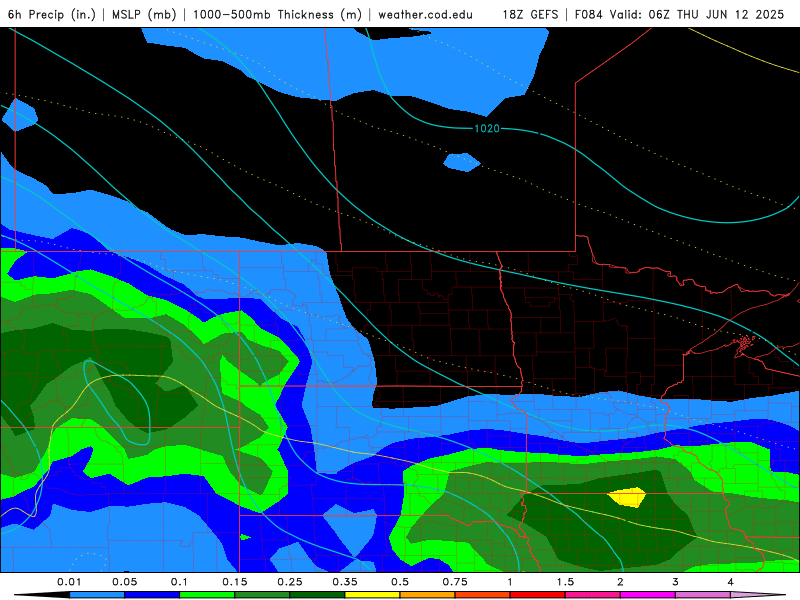This screenshot has height=600, width=800.
Task: Click the 0.1 legend value
Action: (x=179, y=582)
